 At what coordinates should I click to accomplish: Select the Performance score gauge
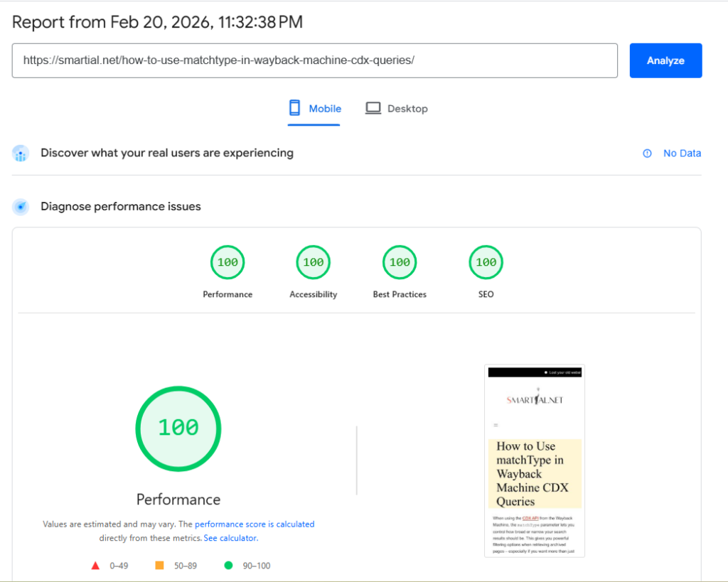pyautogui.click(x=227, y=262)
